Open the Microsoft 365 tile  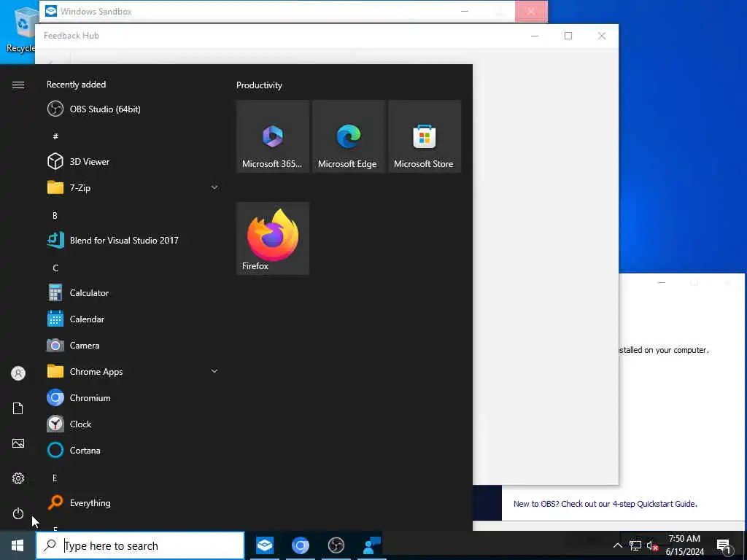tap(273, 136)
